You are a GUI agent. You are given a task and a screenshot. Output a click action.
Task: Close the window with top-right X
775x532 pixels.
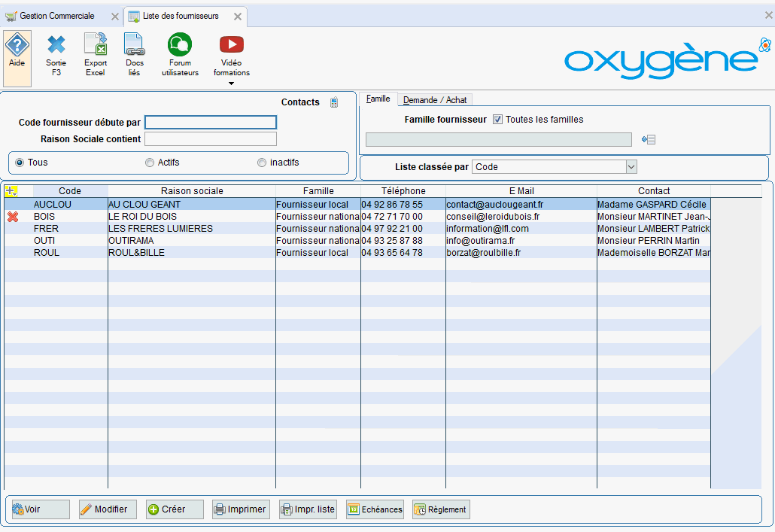point(768,16)
